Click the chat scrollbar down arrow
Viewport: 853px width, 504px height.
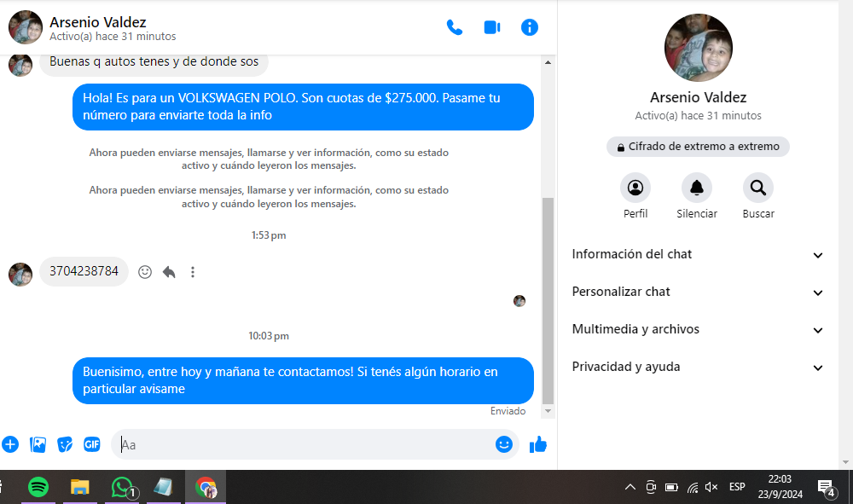(548, 411)
